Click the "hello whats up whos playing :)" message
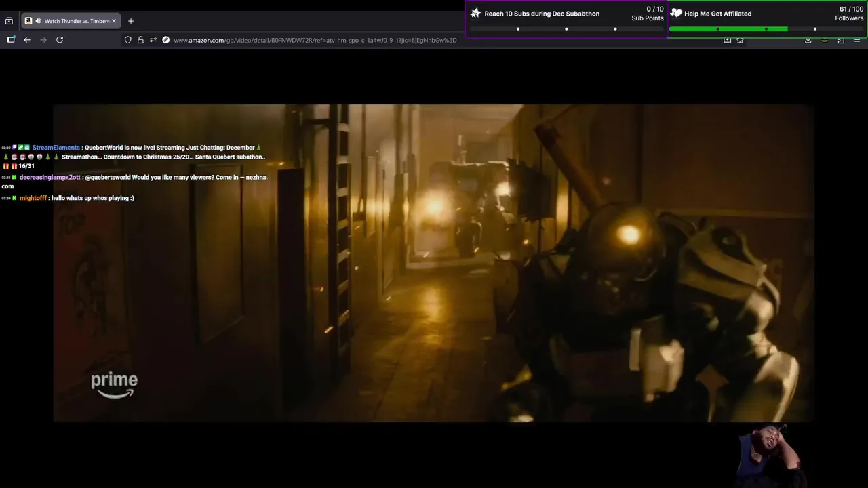This screenshot has height=488, width=868. 93,198
